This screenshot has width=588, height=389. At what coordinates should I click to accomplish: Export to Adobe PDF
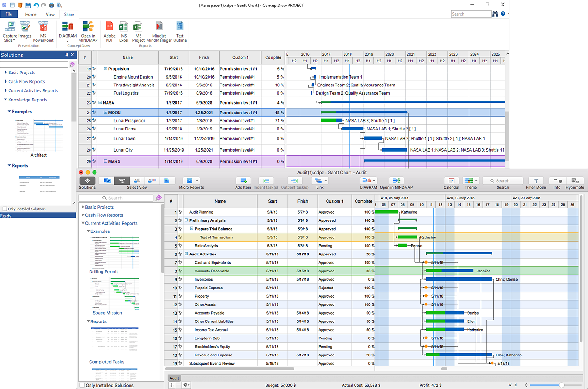coord(109,31)
